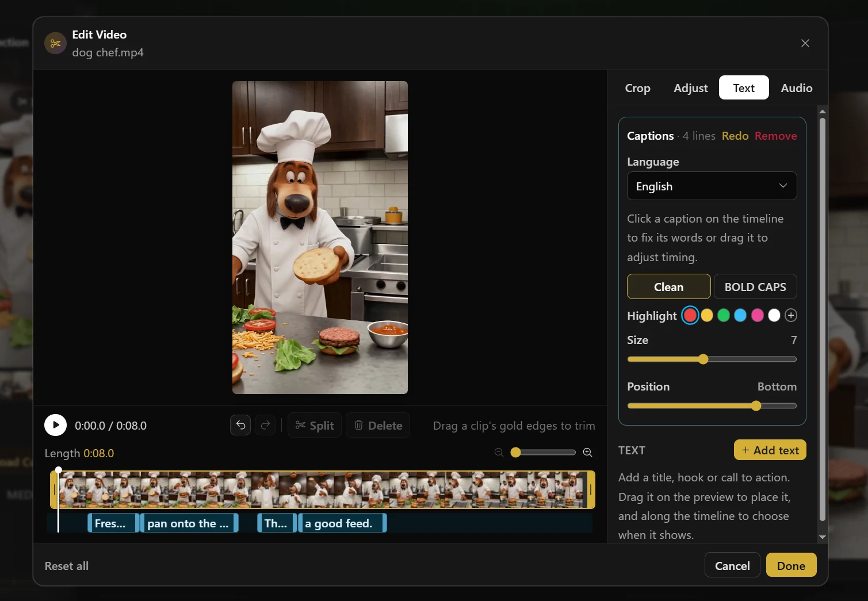Open the Audio tab
Screen dimensions: 868x601
click(x=796, y=88)
